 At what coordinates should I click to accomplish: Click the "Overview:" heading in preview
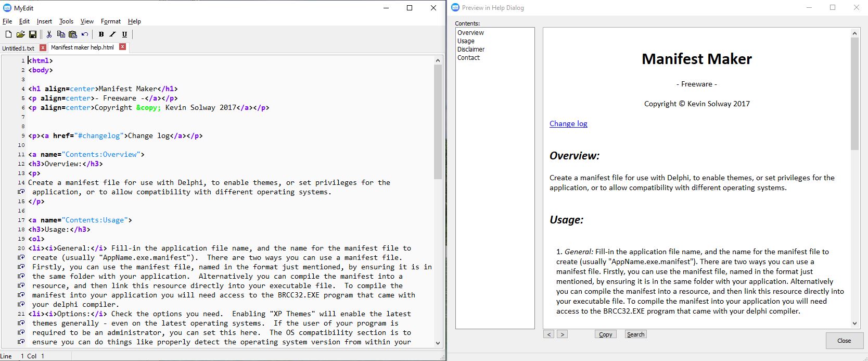575,156
